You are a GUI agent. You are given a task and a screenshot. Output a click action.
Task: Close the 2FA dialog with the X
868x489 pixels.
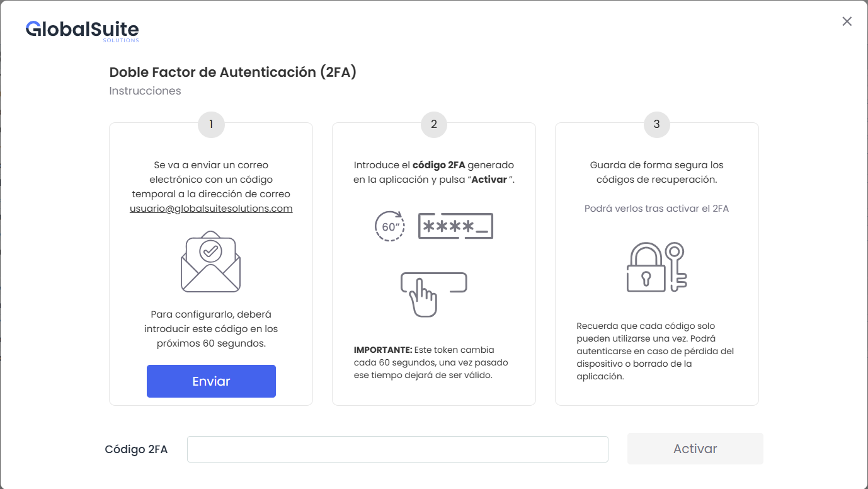pyautogui.click(x=847, y=21)
